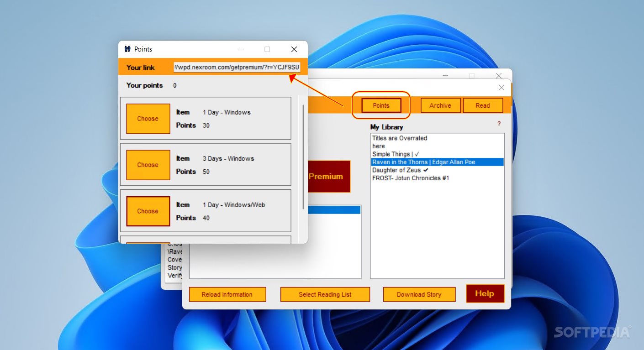Choose the 1 Day - Windows item
Screen dimensions: 644x350
(x=148, y=119)
